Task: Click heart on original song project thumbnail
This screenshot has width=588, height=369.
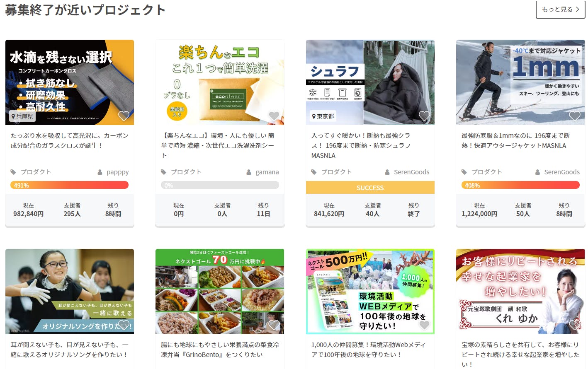Action: pos(124,325)
